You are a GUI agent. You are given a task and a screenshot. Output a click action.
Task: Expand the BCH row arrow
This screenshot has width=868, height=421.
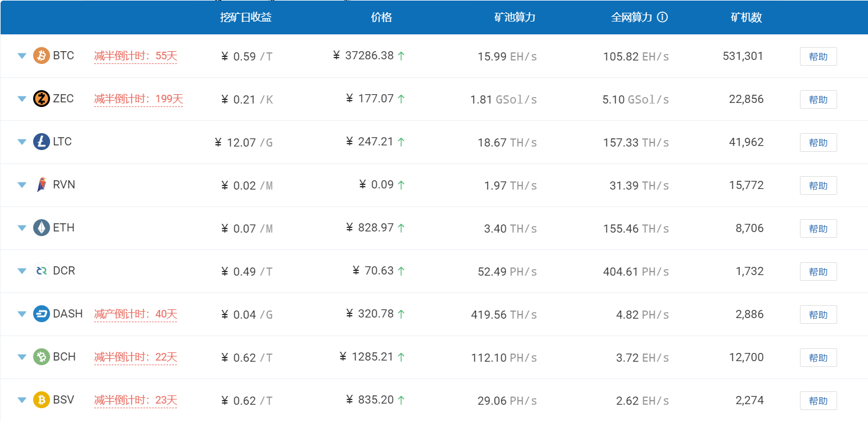[22, 358]
